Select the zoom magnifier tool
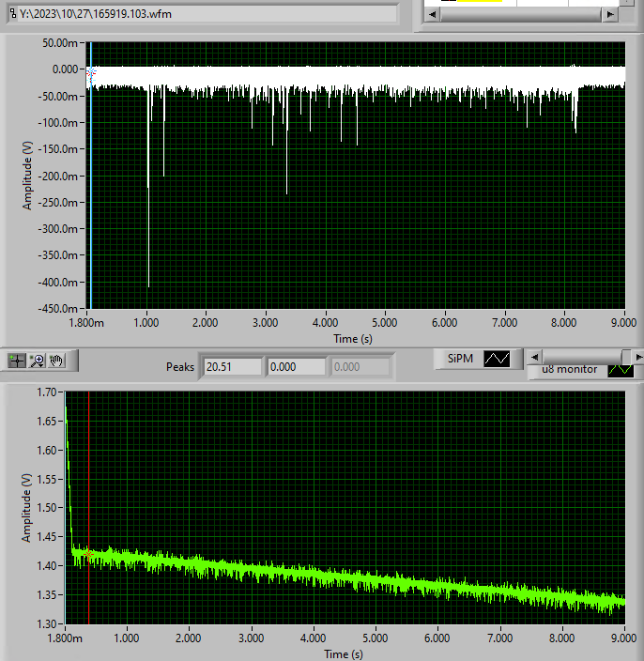The image size is (644, 661). point(38,361)
